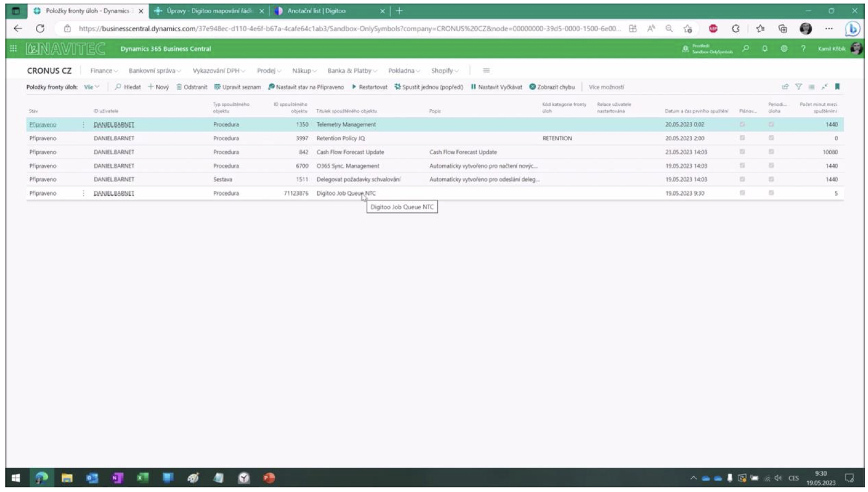The height and width of the screenshot is (492, 868).
Task: Click the share icon above the list
Action: (x=785, y=87)
